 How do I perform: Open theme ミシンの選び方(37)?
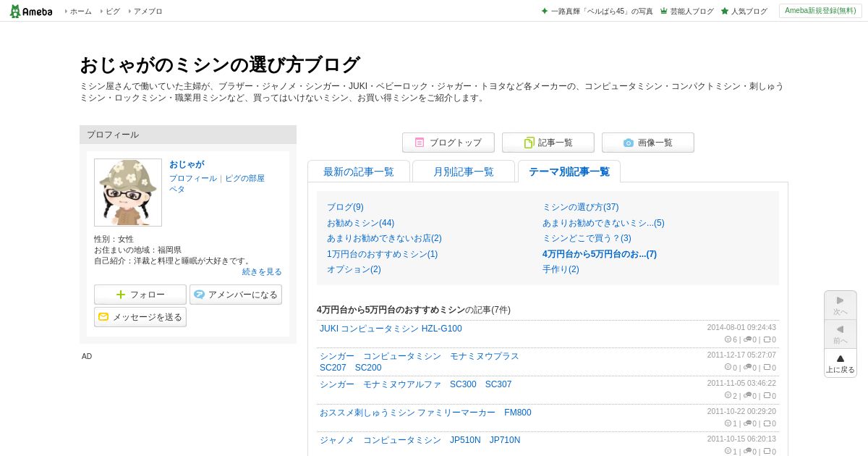pos(581,207)
